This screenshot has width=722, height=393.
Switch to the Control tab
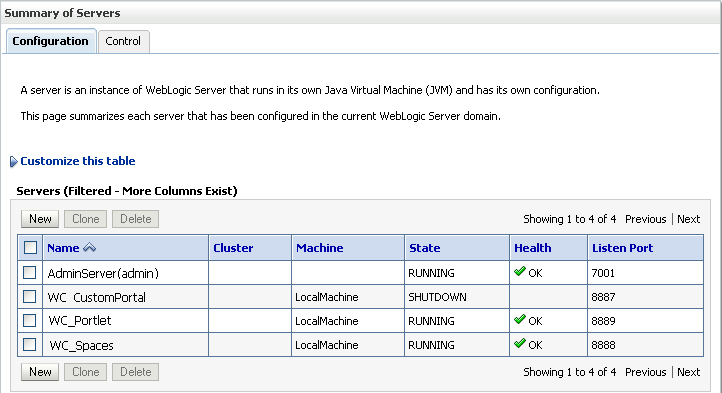pos(123,41)
